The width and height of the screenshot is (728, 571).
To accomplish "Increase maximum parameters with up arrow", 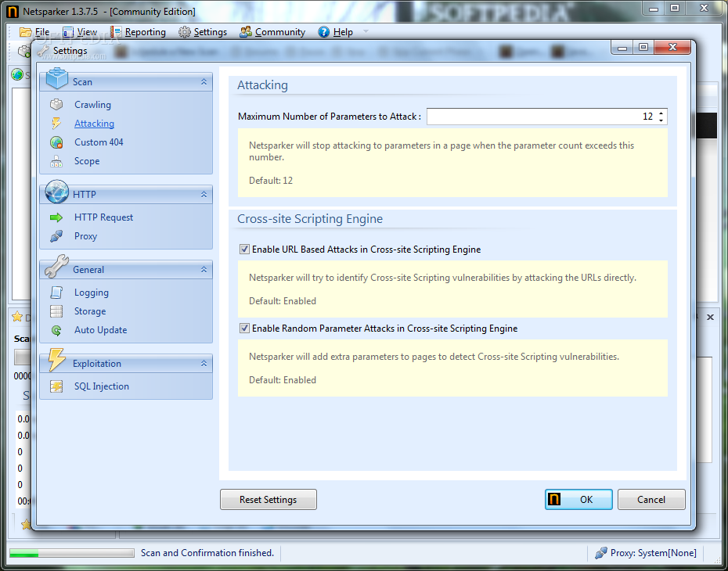I will click(661, 113).
